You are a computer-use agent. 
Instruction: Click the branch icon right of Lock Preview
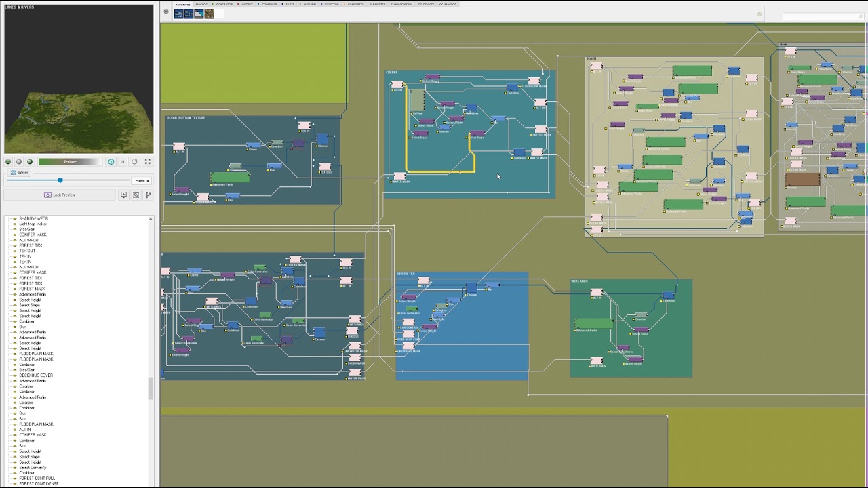coord(148,195)
